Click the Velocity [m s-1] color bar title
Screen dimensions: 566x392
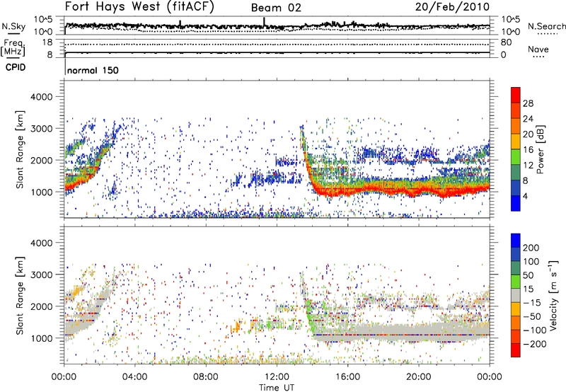click(553, 295)
